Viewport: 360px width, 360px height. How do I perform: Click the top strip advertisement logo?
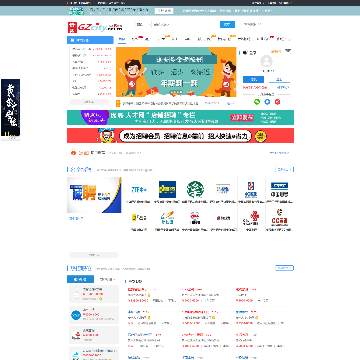[76, 11]
